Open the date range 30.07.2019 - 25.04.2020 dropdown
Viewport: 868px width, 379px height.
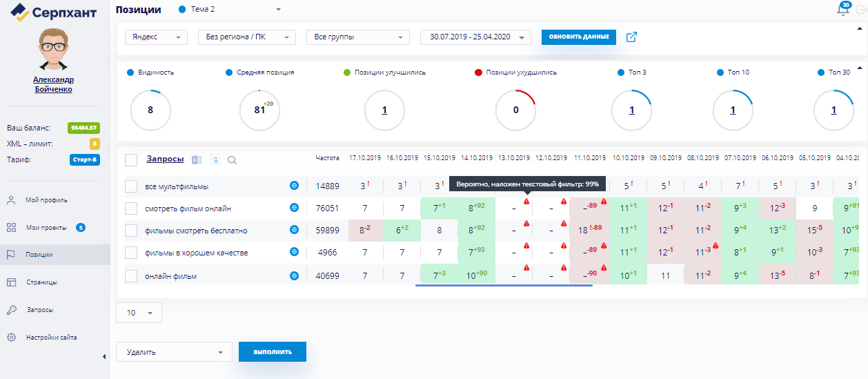coord(475,37)
